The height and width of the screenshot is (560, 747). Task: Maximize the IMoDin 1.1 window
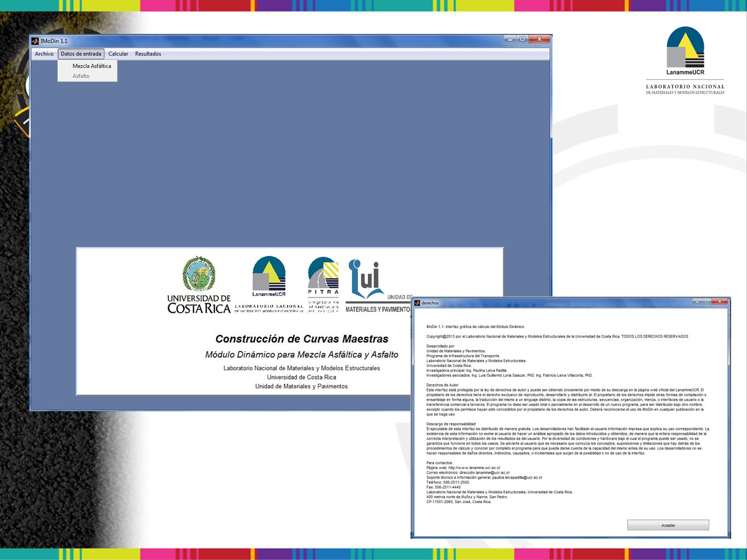click(523, 39)
